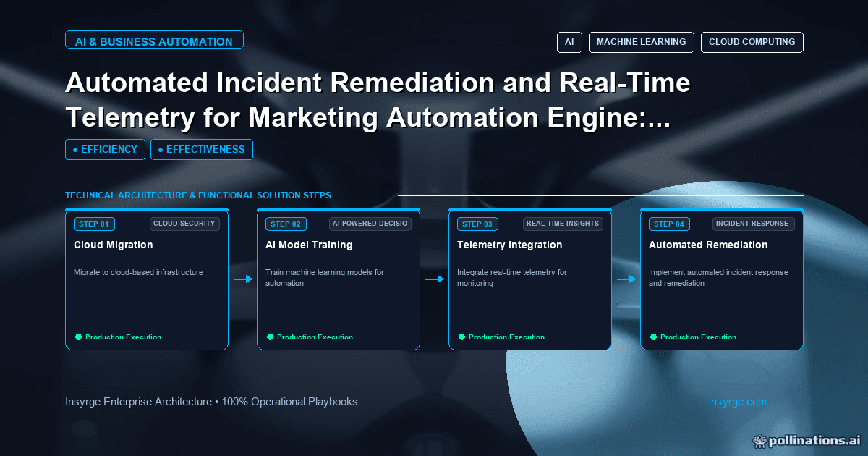This screenshot has height=456, width=868.
Task: Click the AI & Business Automation badge
Action: click(x=154, y=41)
